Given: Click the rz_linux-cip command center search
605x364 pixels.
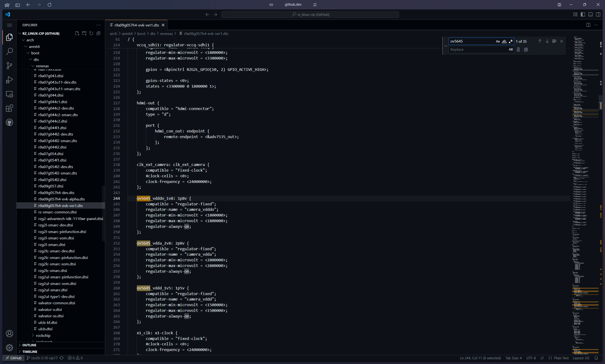Looking at the screenshot, I should point(310,14).
